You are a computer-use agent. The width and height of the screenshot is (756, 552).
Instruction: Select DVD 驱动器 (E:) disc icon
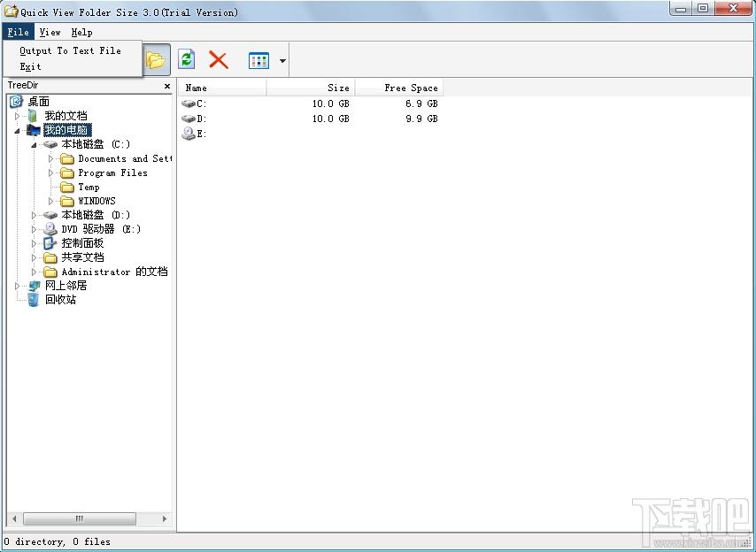pos(50,229)
